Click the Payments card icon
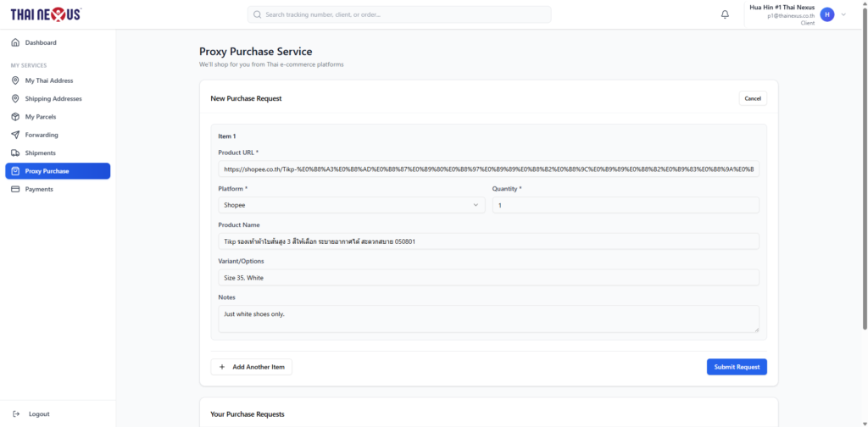Image resolution: width=868 pixels, height=427 pixels. [x=15, y=189]
